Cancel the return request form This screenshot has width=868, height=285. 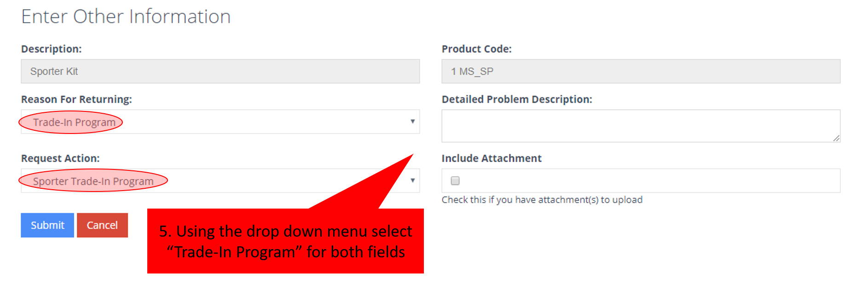pos(102,225)
